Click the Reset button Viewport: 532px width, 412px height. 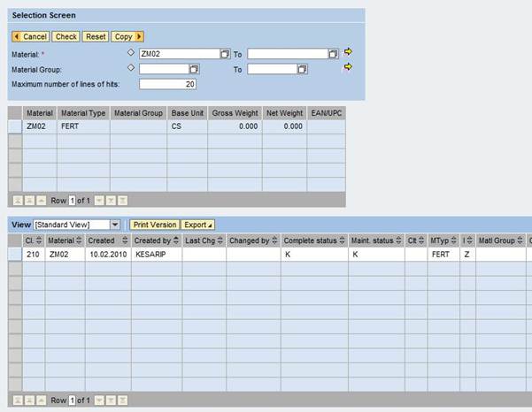(x=96, y=36)
